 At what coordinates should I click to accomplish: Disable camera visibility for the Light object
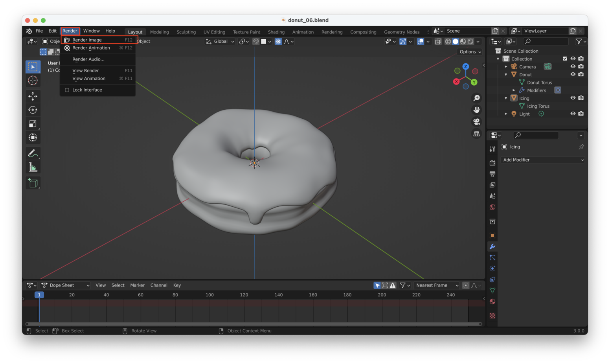coord(581,114)
